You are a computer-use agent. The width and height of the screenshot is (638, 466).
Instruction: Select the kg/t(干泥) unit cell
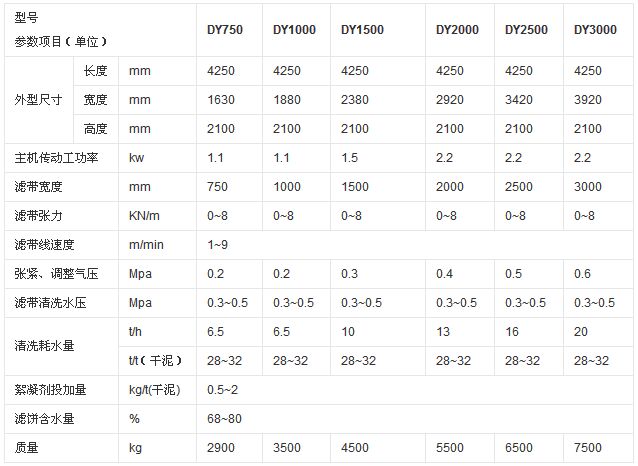[159, 389]
